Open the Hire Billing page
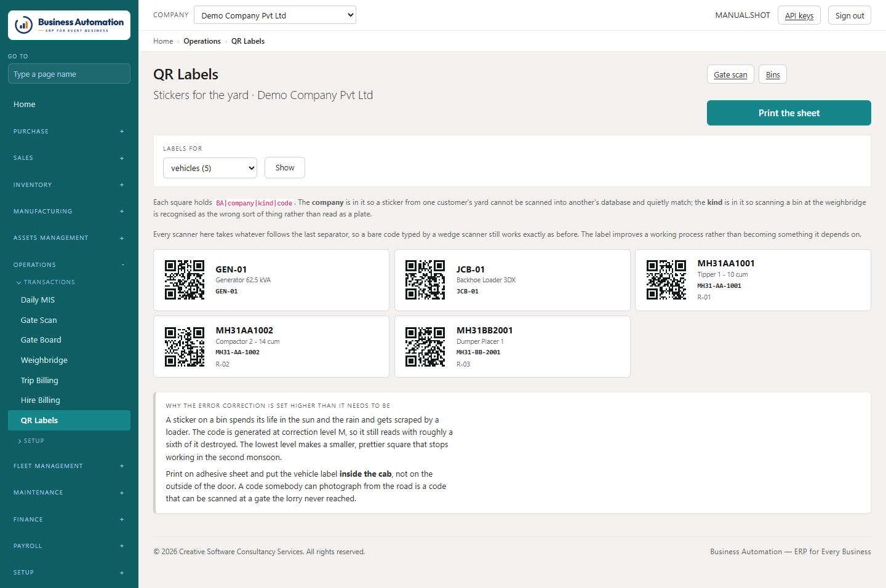886x588 pixels. tap(69, 400)
